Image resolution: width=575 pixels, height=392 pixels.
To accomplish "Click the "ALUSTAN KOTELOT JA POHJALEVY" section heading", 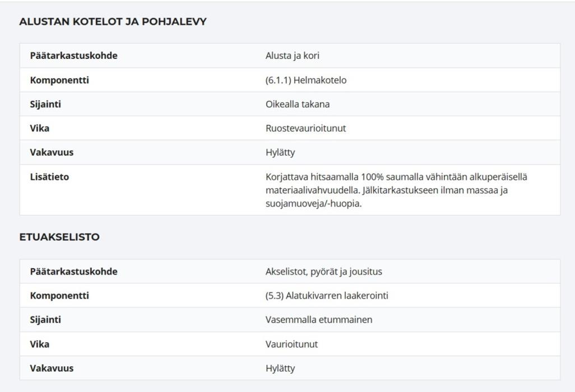I will [x=113, y=22].
